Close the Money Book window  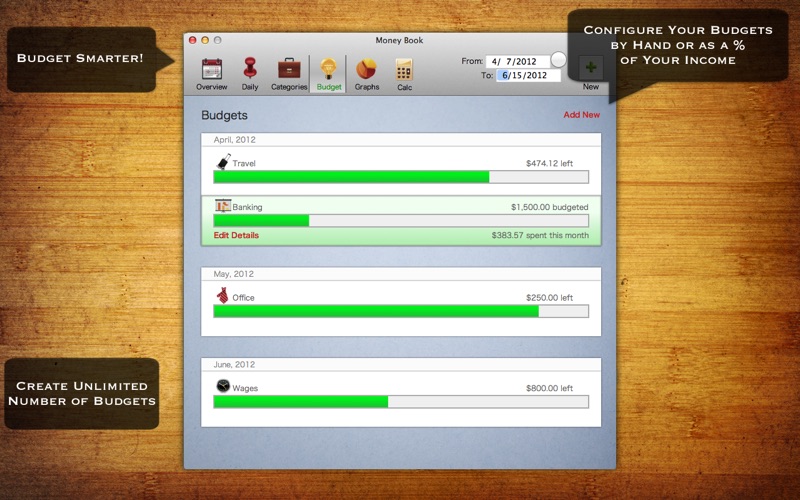click(x=192, y=40)
